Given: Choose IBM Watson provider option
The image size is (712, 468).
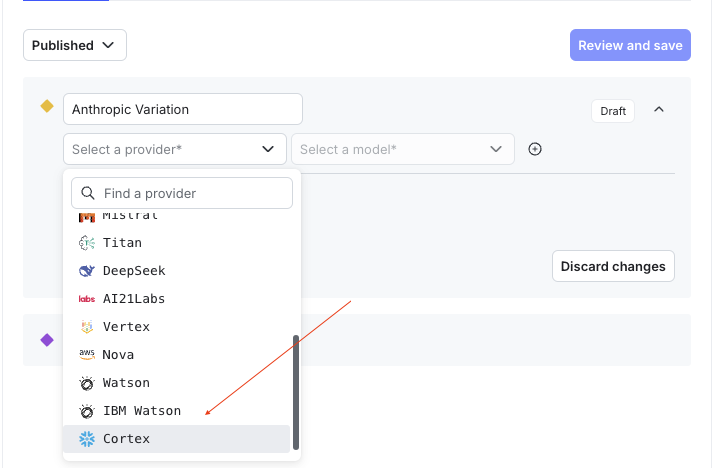Looking at the screenshot, I should point(142,411).
